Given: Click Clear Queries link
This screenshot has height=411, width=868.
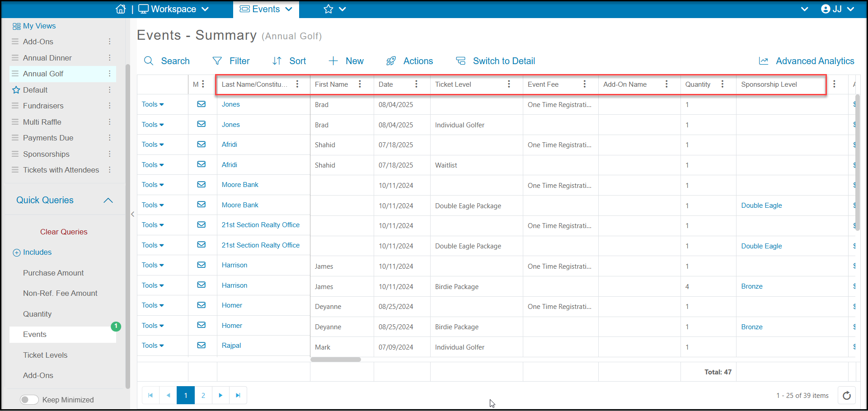Looking at the screenshot, I should click(x=64, y=232).
